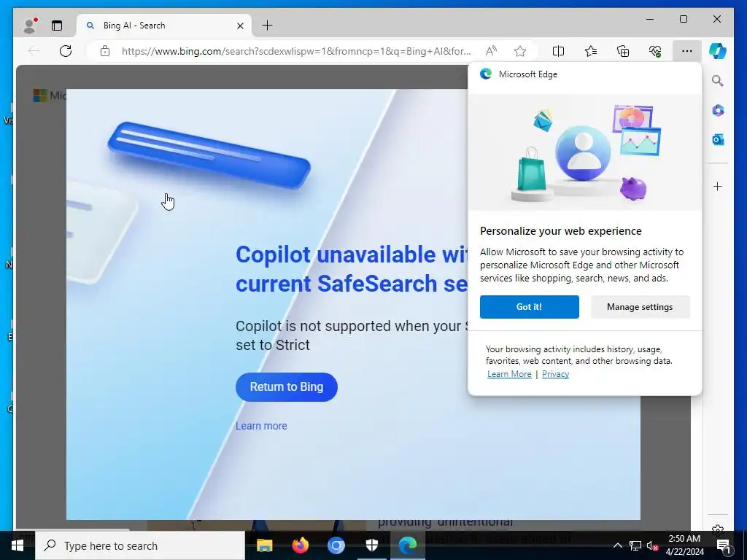The width and height of the screenshot is (747, 560).
Task: Open a new tab with plus button
Action: (x=267, y=26)
